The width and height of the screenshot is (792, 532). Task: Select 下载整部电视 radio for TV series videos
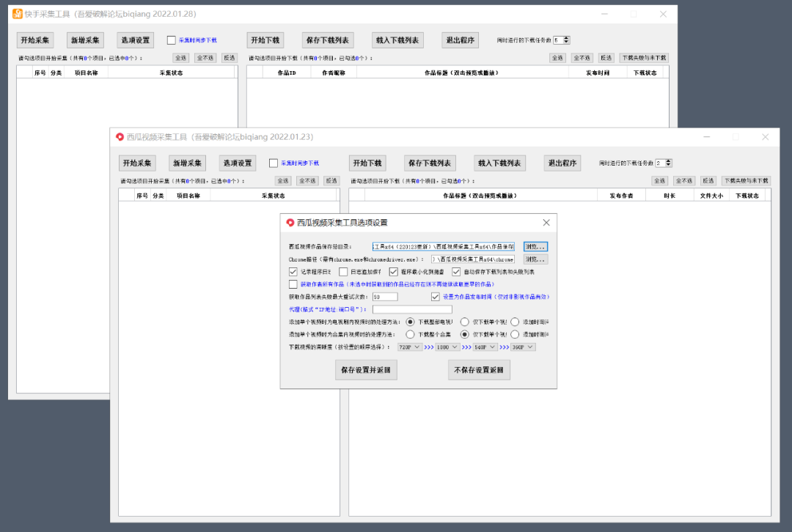click(410, 322)
